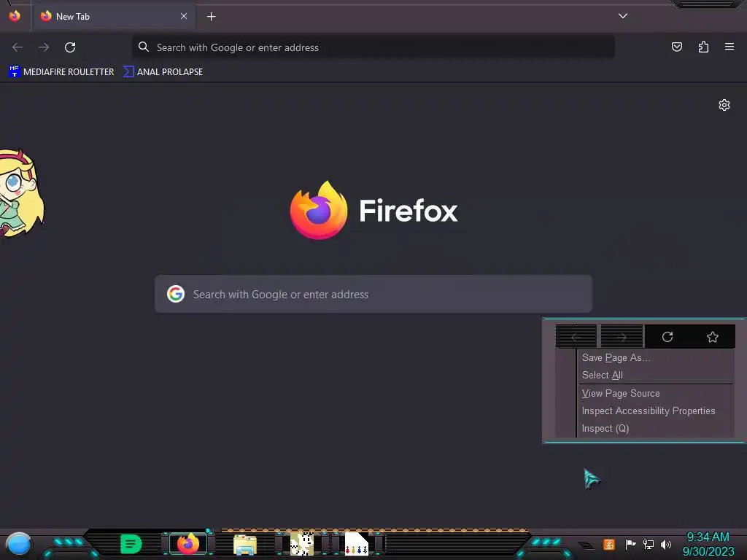The width and height of the screenshot is (747, 560).
Task: Click the Forward arrow in the context menu
Action: (622, 337)
